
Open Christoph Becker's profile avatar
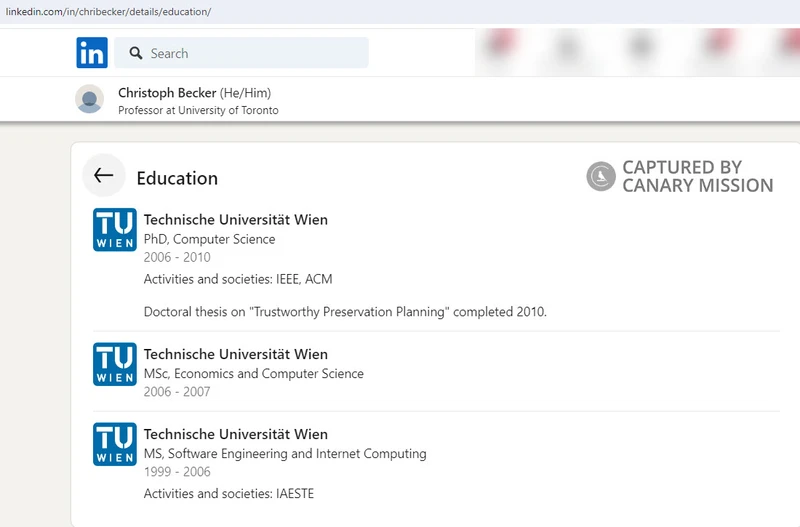pos(90,99)
